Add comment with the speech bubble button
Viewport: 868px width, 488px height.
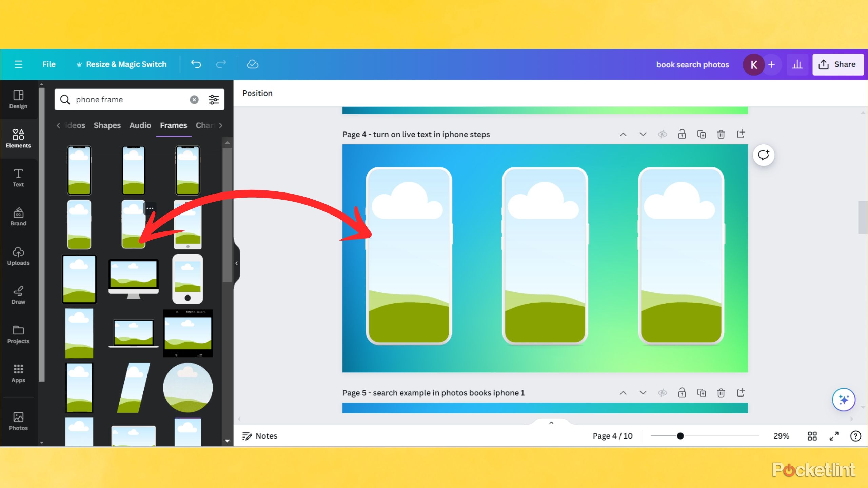pos(764,155)
